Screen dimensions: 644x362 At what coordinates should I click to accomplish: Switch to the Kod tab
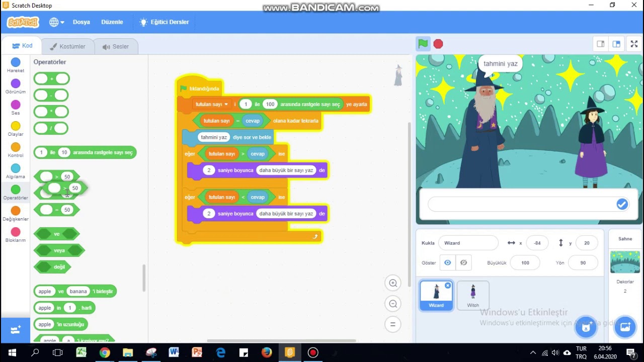22,46
